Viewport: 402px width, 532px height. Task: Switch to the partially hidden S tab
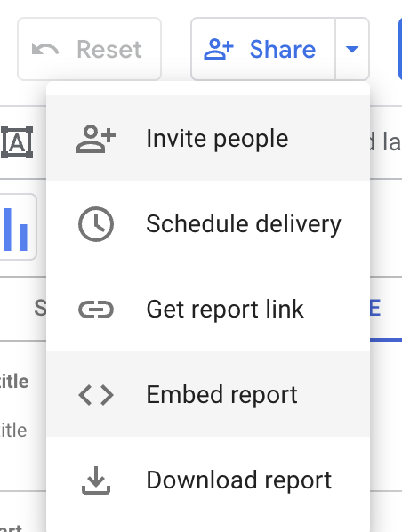(40, 308)
